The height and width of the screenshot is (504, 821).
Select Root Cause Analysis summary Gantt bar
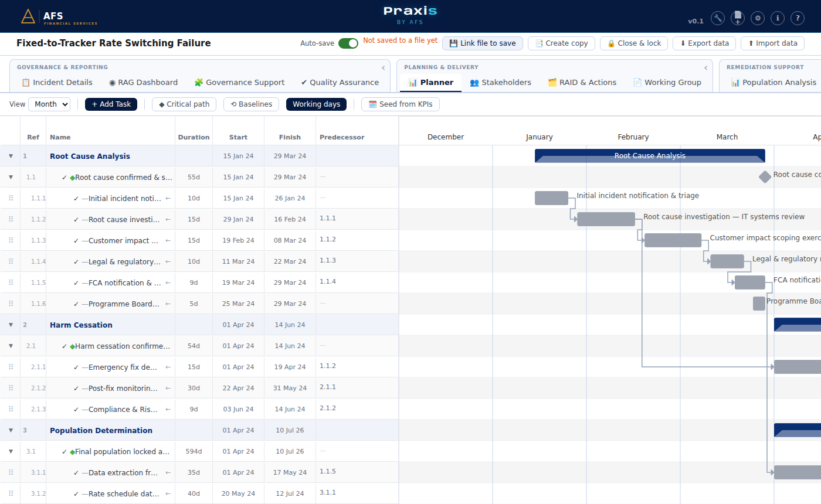(650, 156)
